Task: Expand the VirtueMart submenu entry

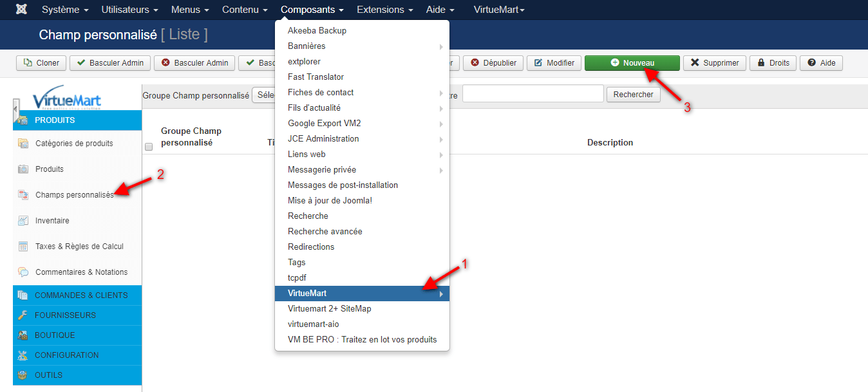Action: 362,294
